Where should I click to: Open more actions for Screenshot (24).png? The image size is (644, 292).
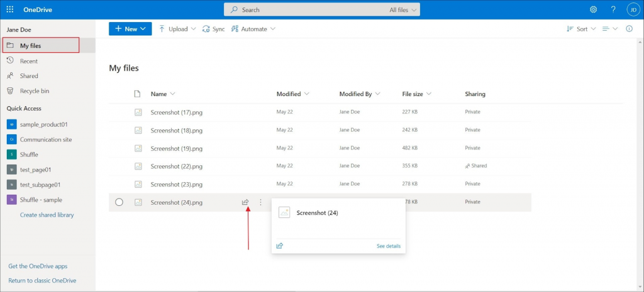[x=261, y=202]
